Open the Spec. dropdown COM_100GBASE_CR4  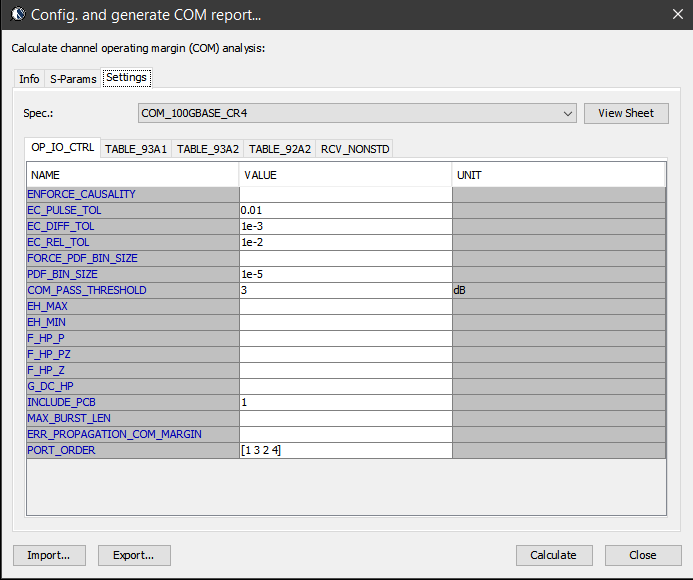tap(357, 113)
